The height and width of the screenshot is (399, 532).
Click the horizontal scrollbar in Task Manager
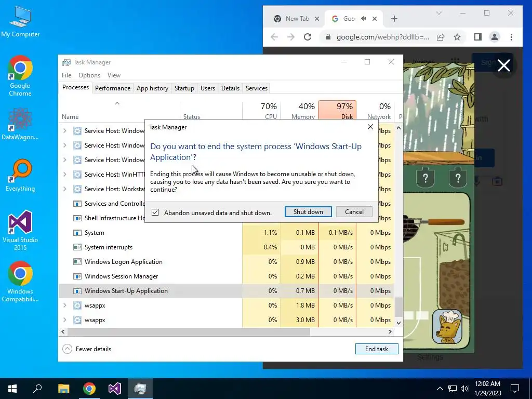(x=189, y=331)
